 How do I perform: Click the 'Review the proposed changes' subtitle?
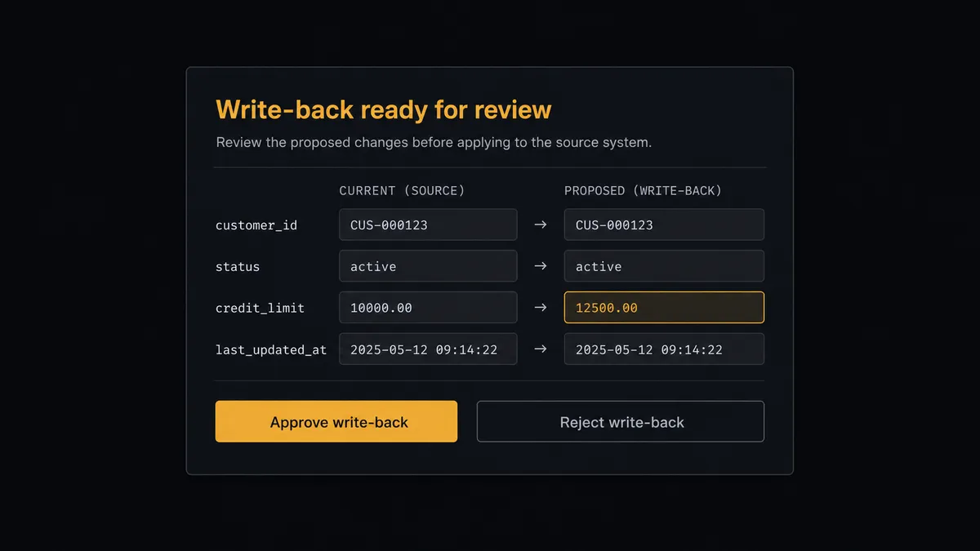pos(434,142)
